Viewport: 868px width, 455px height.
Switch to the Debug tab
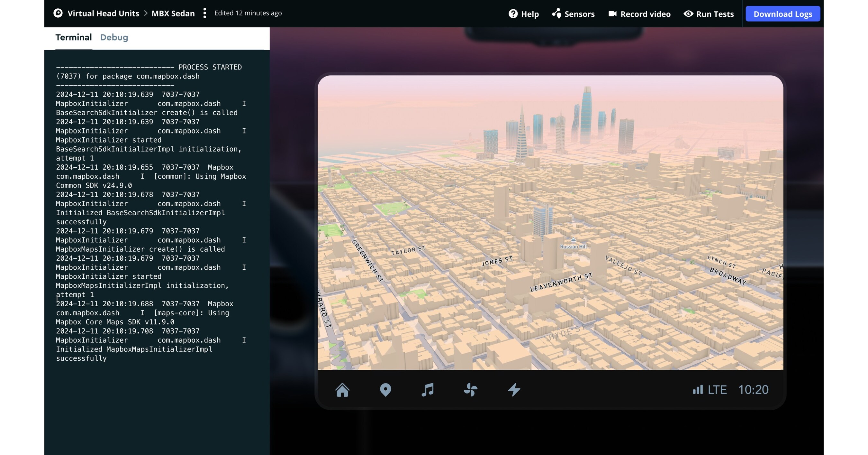114,37
